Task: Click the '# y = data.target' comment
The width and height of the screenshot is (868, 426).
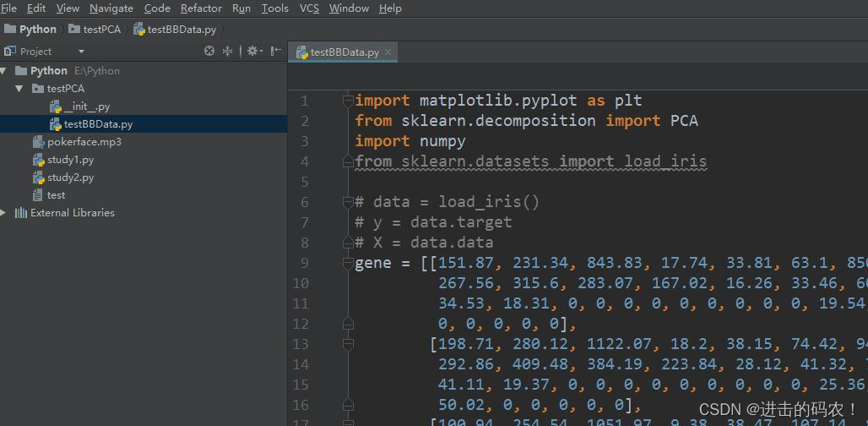Action: click(433, 222)
